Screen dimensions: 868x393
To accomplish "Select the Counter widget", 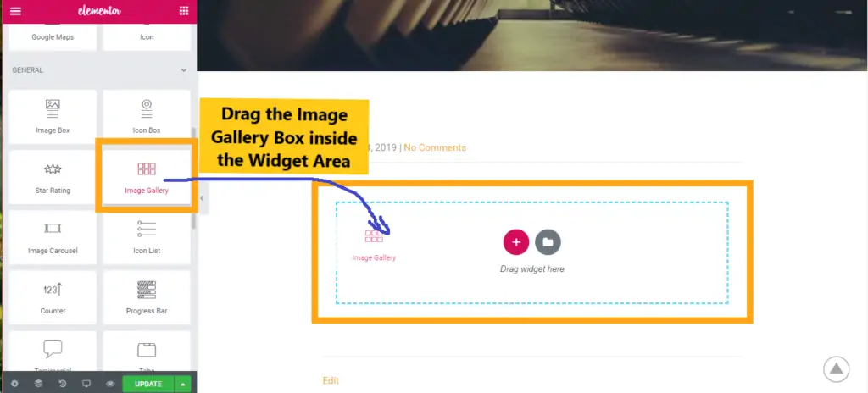I will [53, 297].
